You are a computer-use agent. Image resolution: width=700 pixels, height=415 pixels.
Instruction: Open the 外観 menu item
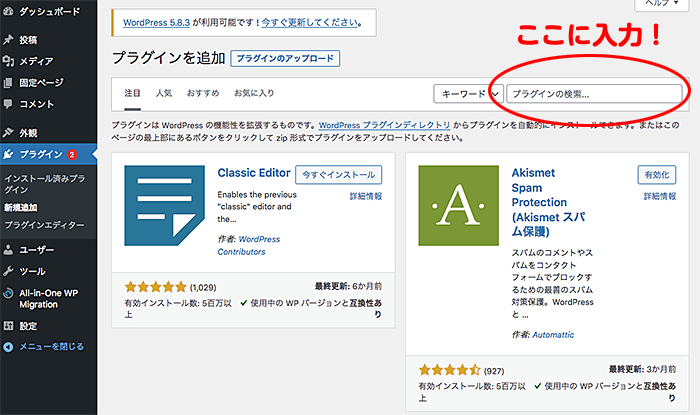tap(28, 133)
